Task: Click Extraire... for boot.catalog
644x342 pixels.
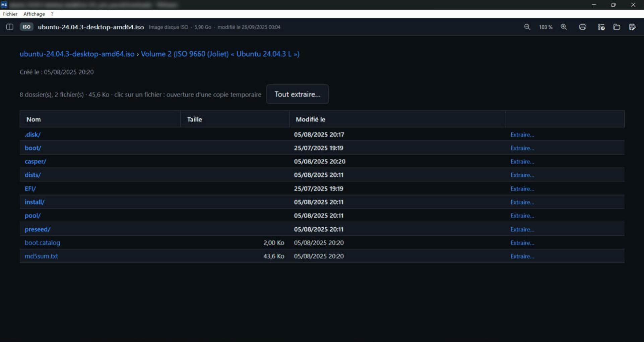Action: [522, 243]
